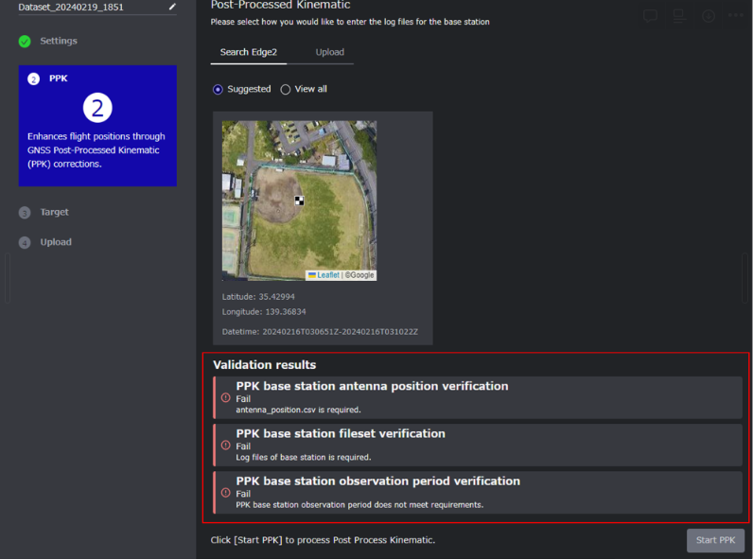Select the Suggested radio option

218,89
